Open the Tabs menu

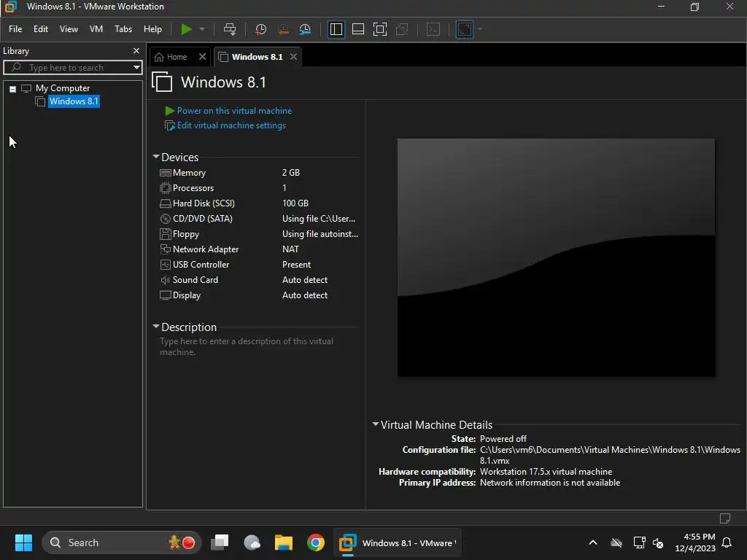point(123,29)
